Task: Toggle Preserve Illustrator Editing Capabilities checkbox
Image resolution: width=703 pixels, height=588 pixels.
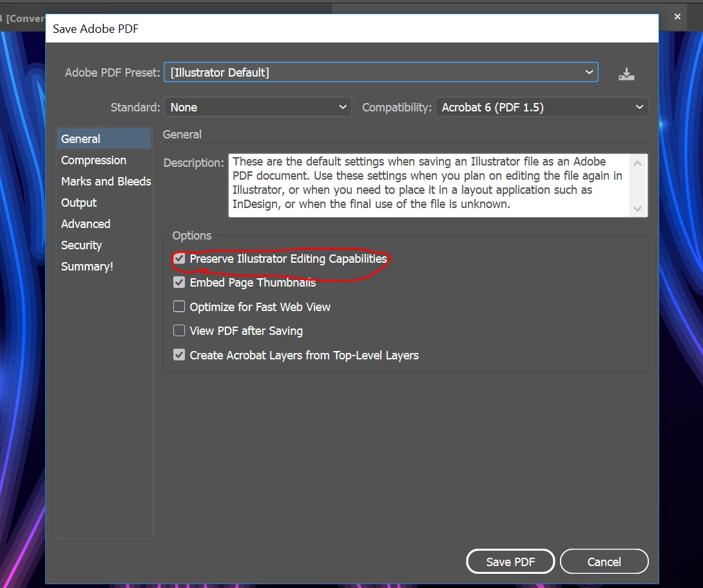Action: pos(179,259)
